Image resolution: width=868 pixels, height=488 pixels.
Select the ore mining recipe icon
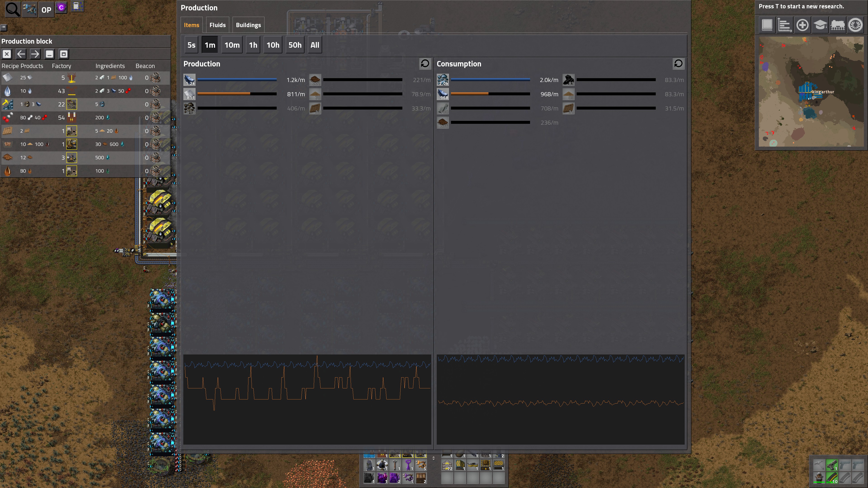coord(7,104)
